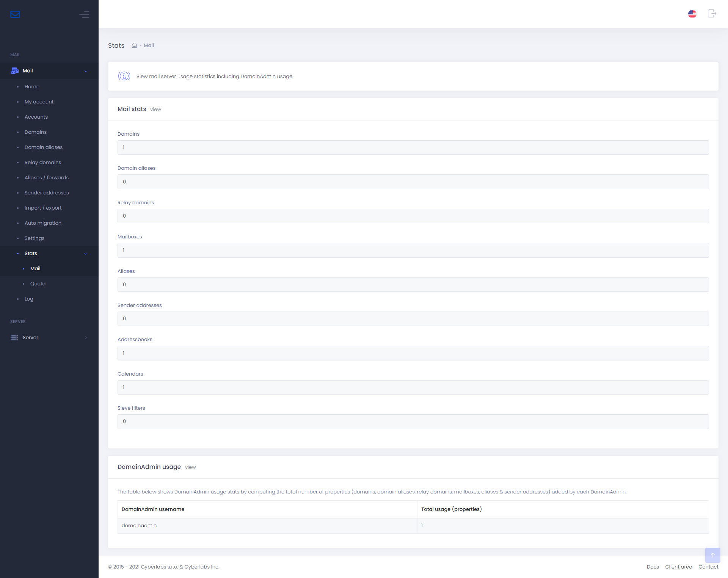728x578 pixels.
Task: Open Accounts section from sidebar
Action: click(36, 116)
